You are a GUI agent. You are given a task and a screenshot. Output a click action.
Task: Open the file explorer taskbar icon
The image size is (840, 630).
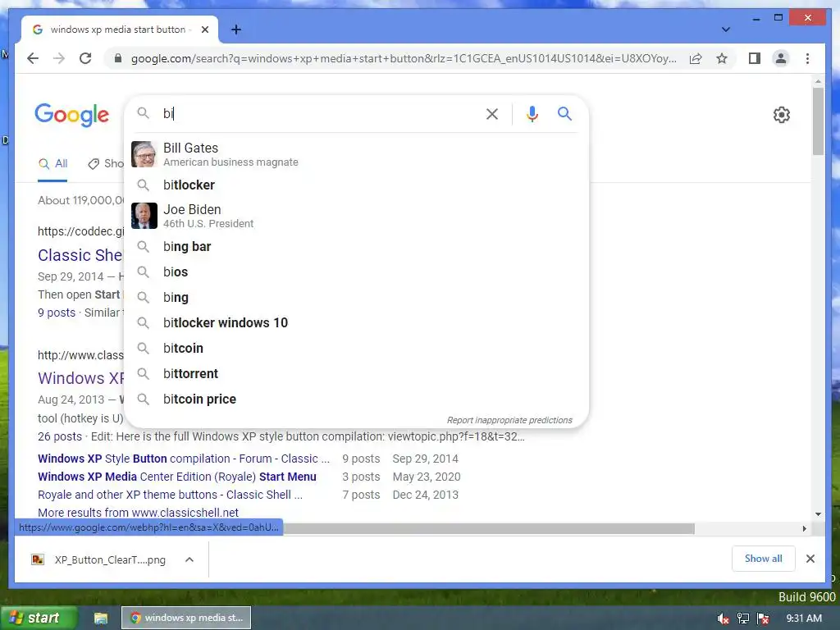tap(101, 619)
